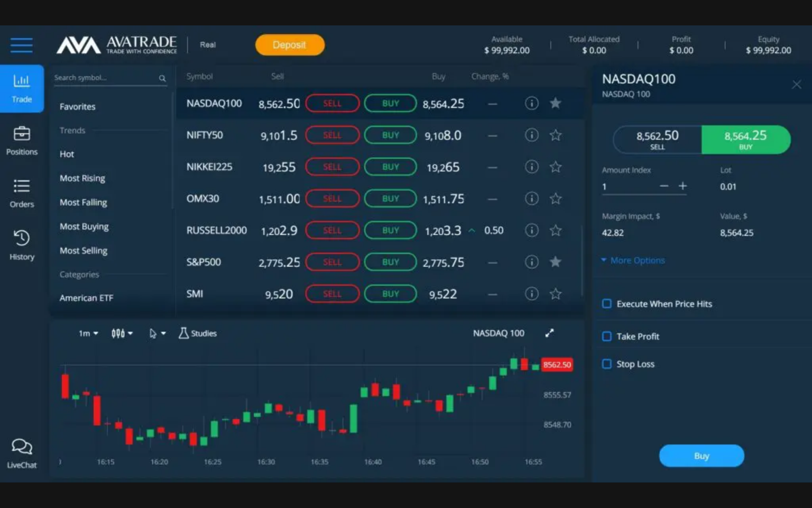Click SELL for NIKKEI225
The height and width of the screenshot is (508, 812).
click(333, 167)
